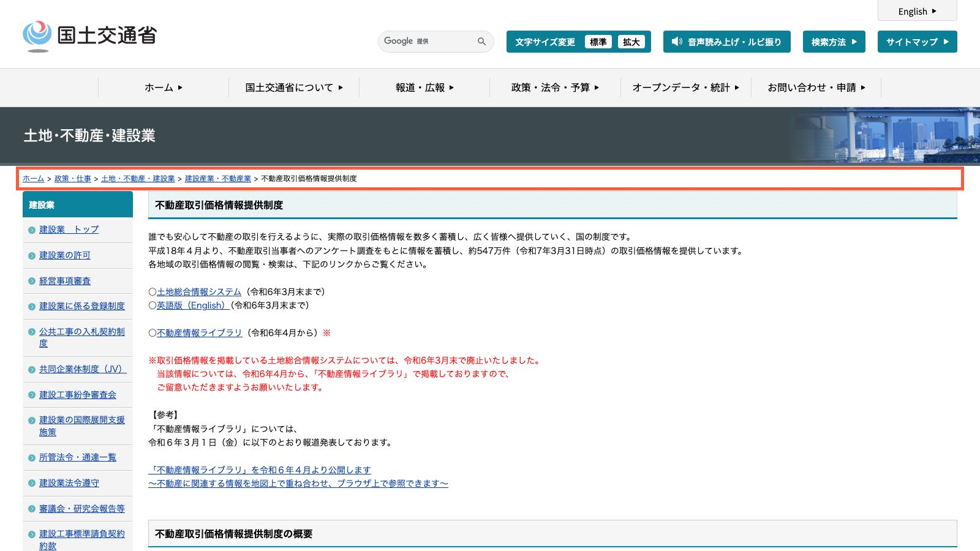Open sidebar link 建設業に係る登録制度
This screenshot has width=980, height=551.
click(82, 306)
